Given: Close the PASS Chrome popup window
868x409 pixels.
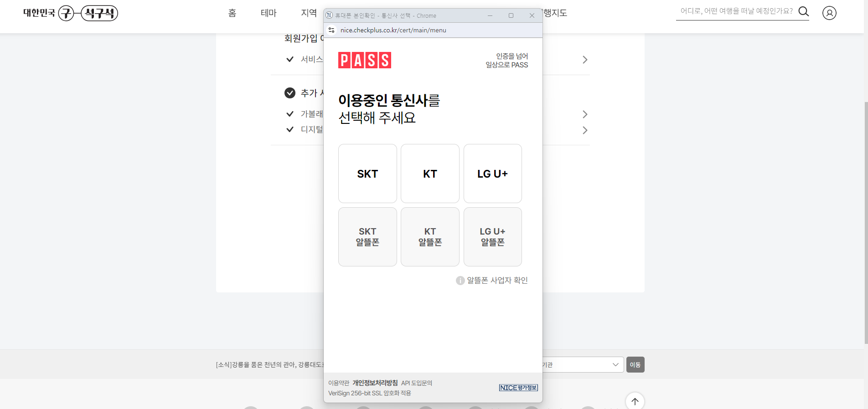Looking at the screenshot, I should [x=532, y=15].
